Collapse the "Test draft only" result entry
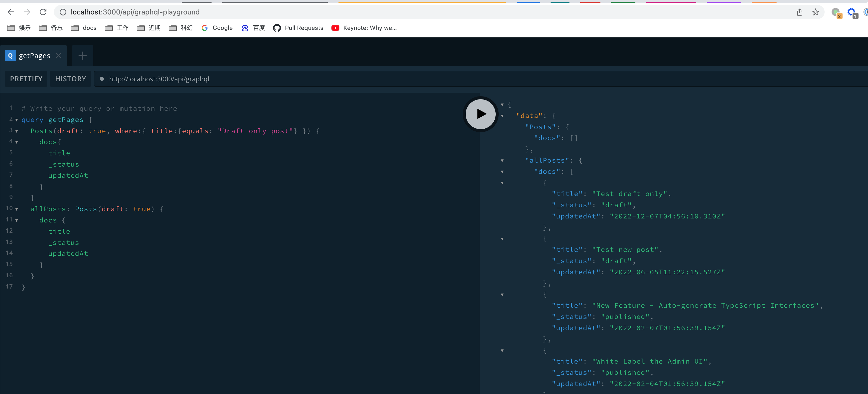 click(502, 183)
